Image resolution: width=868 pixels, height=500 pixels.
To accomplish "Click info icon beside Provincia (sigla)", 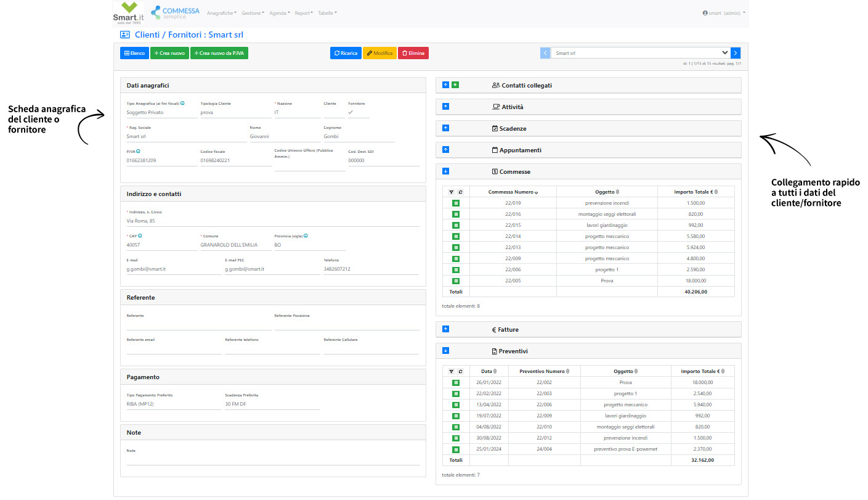I will [x=306, y=236].
